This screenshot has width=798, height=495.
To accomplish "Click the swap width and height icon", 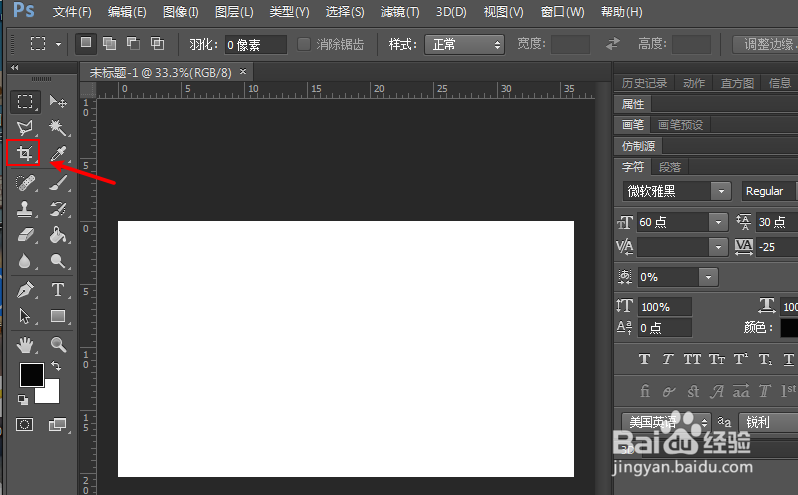I will pyautogui.click(x=613, y=44).
